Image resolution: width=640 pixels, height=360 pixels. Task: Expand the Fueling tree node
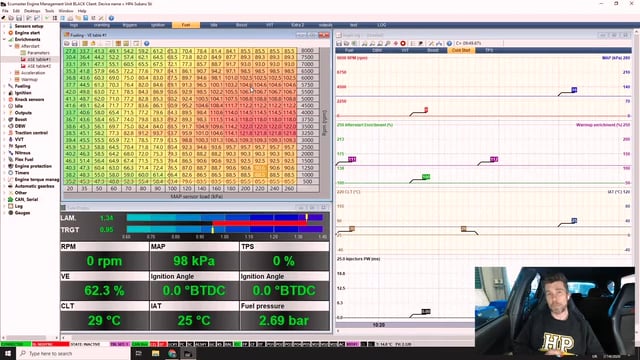click(4, 86)
